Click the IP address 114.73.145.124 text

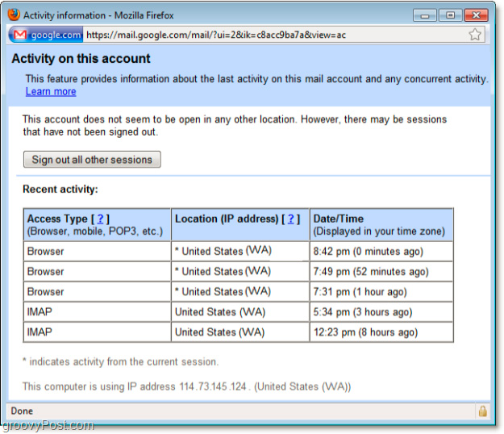(x=213, y=386)
